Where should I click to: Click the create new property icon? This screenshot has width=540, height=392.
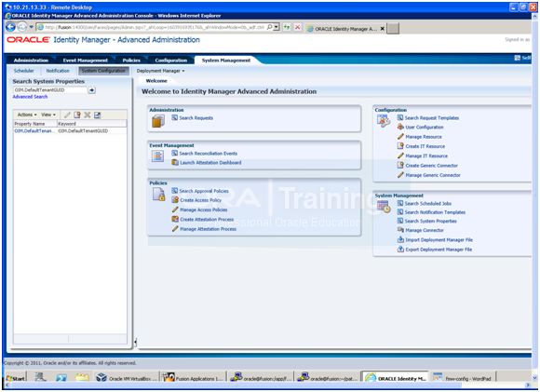77,115
